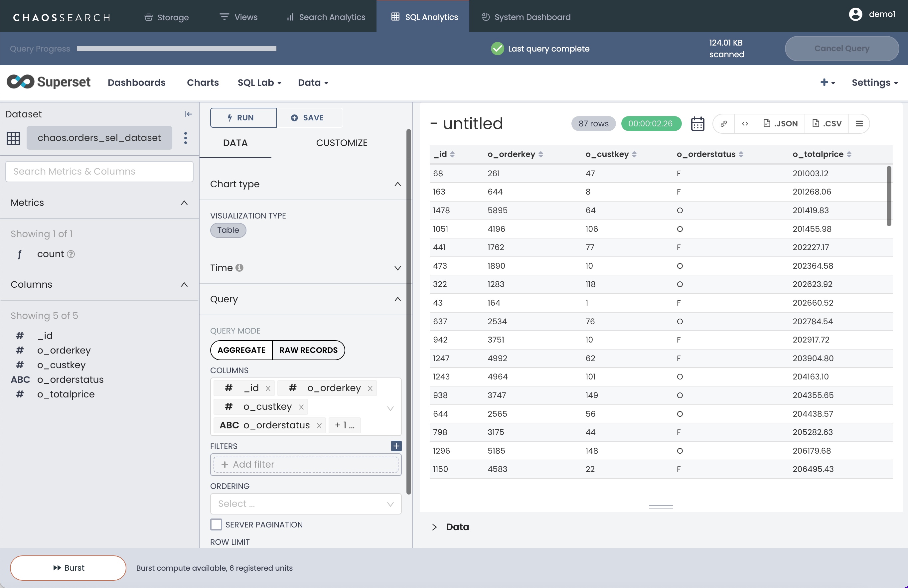
Task: Enable the SERVER PAGINATION checkbox
Action: point(216,524)
